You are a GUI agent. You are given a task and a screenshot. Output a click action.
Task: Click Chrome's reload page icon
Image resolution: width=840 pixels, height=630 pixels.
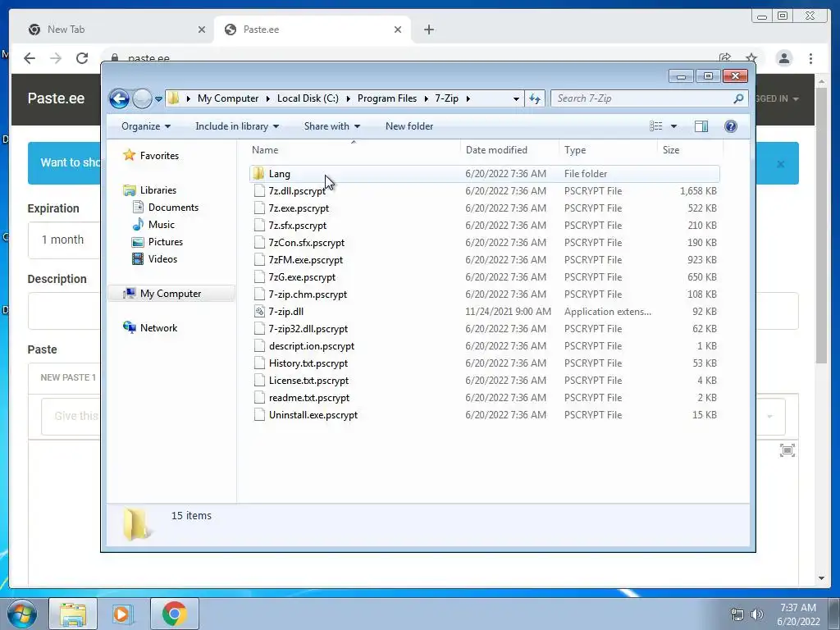click(82, 58)
